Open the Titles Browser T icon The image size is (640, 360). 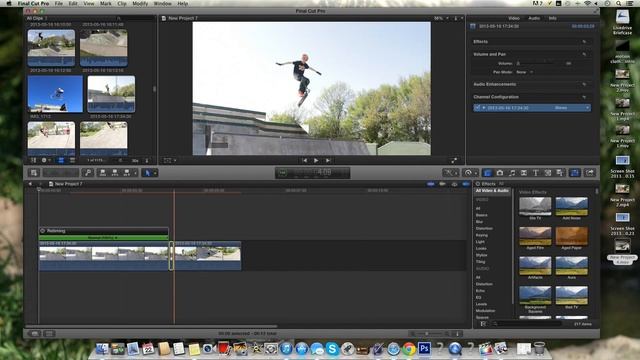[536, 173]
